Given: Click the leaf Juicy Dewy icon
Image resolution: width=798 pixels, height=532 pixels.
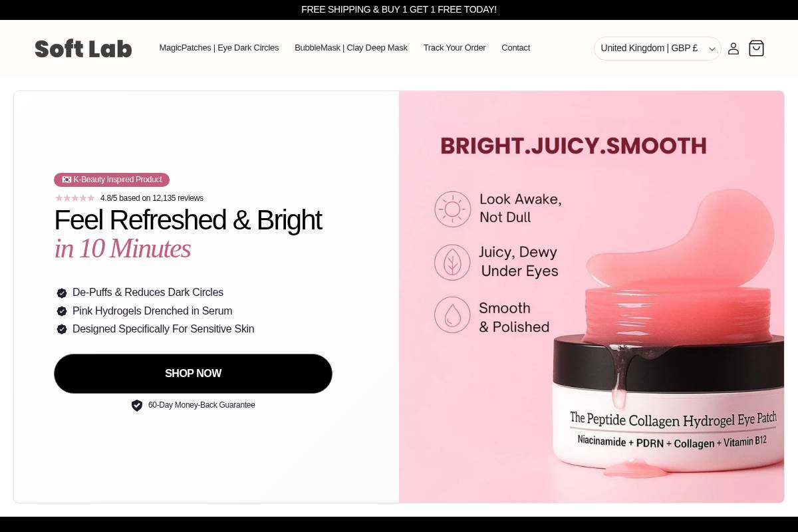Looking at the screenshot, I should coord(452,262).
